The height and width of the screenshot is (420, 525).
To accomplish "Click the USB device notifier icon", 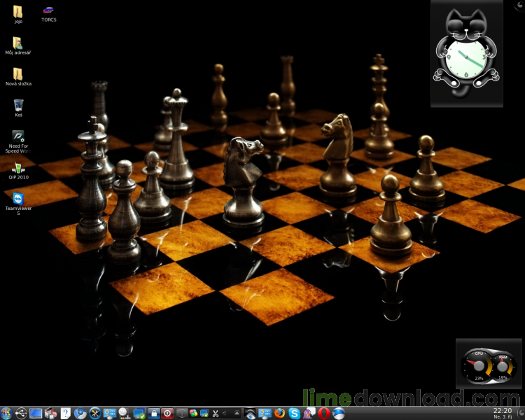I will tap(21, 413).
